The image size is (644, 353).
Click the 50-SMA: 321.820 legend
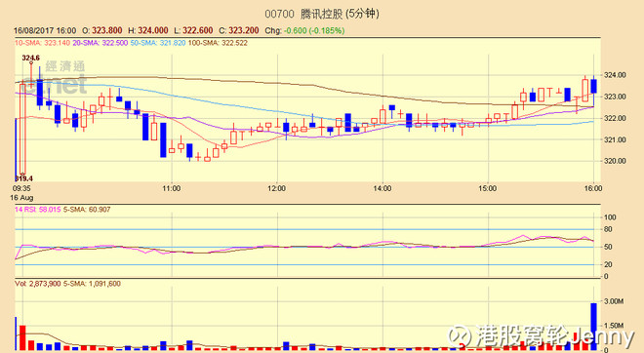(x=158, y=43)
